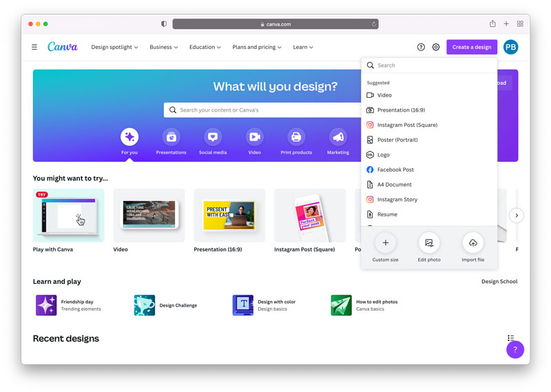Click the purple floating help bubble
The height and width of the screenshot is (392, 551).
click(x=514, y=349)
